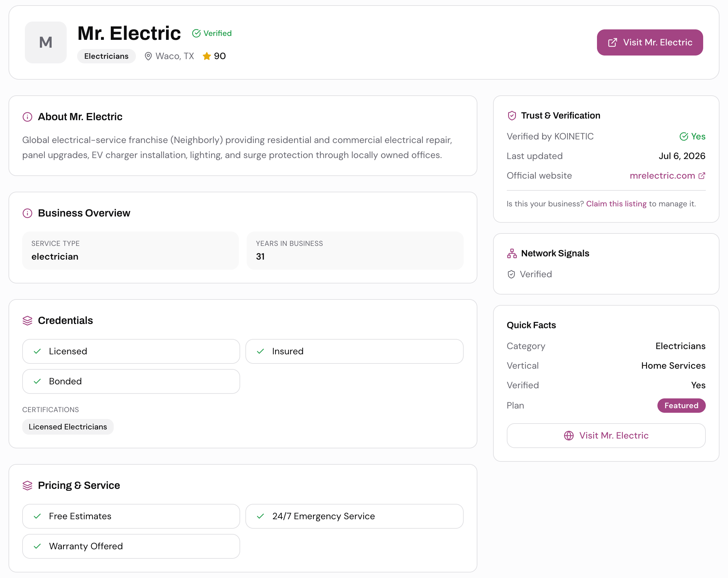
Task: Click the SERVICE TYPE electrician value
Action: tap(55, 257)
